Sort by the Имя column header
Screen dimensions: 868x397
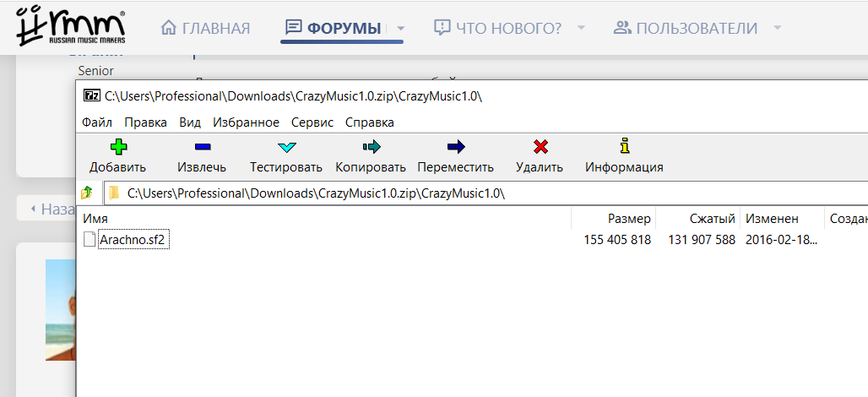click(95, 219)
